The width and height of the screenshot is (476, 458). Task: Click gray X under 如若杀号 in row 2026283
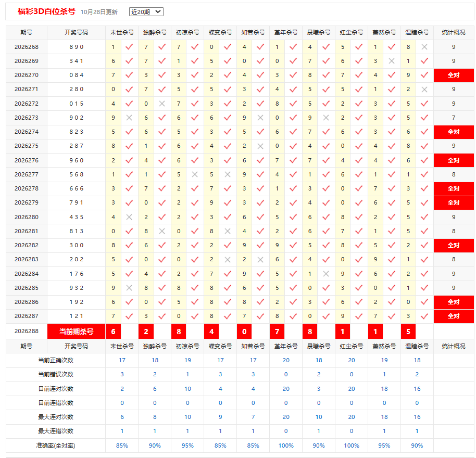[260, 259]
